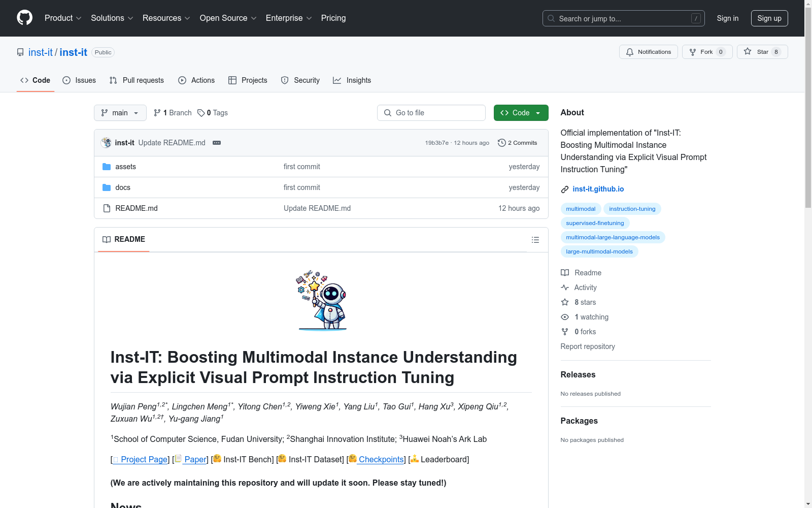The width and height of the screenshot is (812, 508).
Task: Click the supervised-finetuning topic tag
Action: point(595,223)
